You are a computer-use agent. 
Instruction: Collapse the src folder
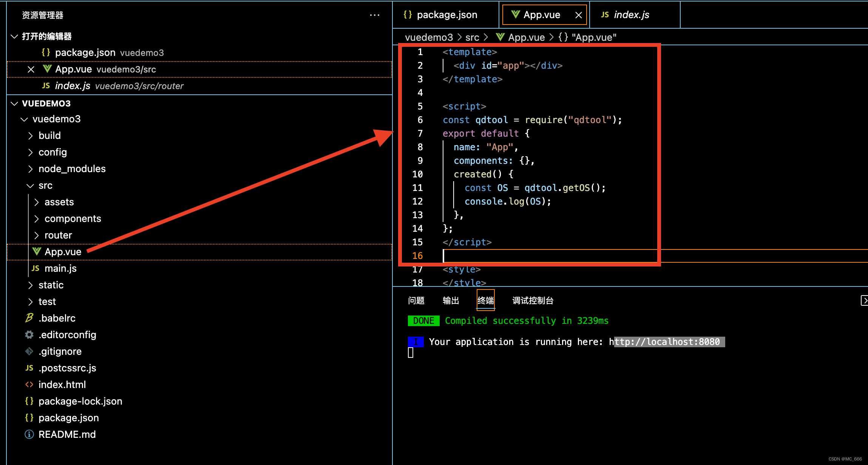30,186
